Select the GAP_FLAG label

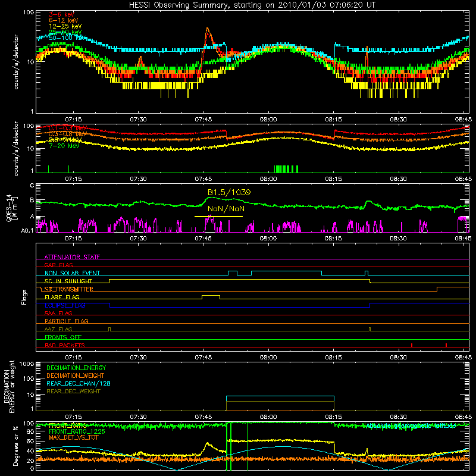58,265
